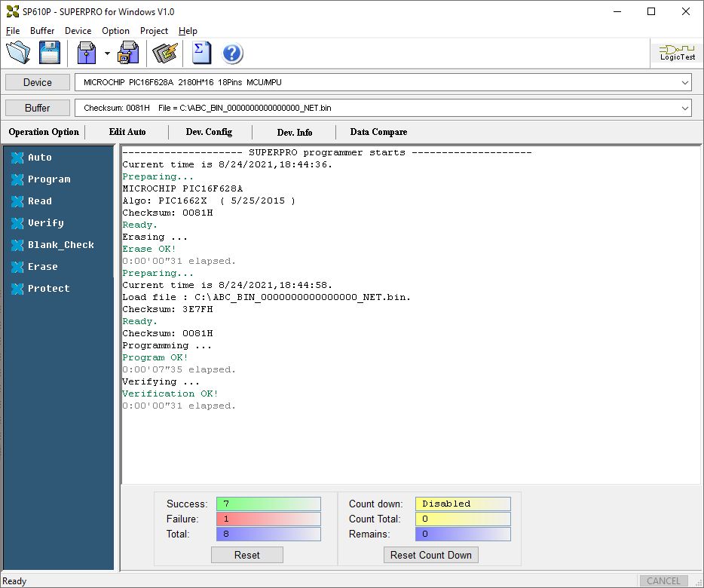
Task: Click the checksum sigma icon
Action: (201, 53)
